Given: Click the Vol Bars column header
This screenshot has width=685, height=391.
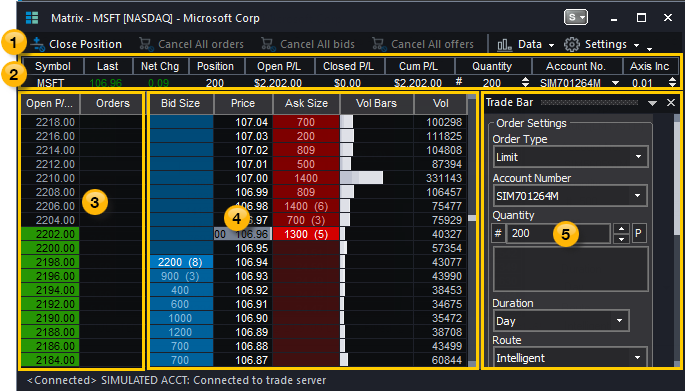Looking at the screenshot, I should [x=376, y=104].
